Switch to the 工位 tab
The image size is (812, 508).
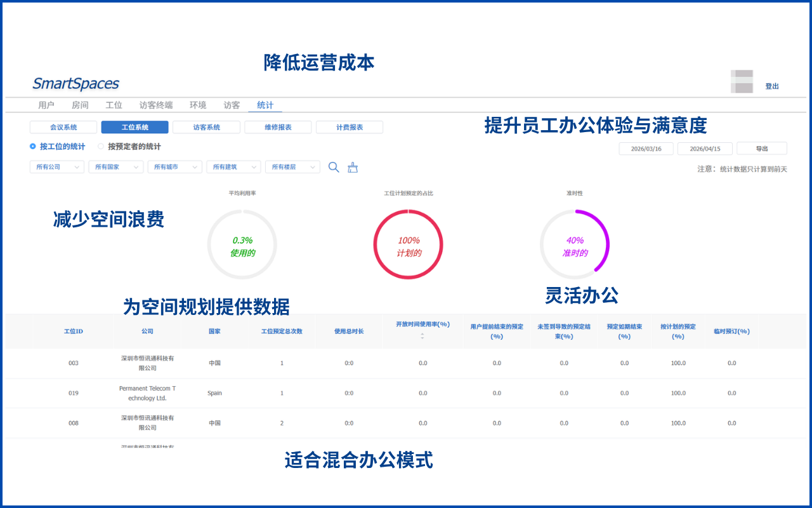114,105
